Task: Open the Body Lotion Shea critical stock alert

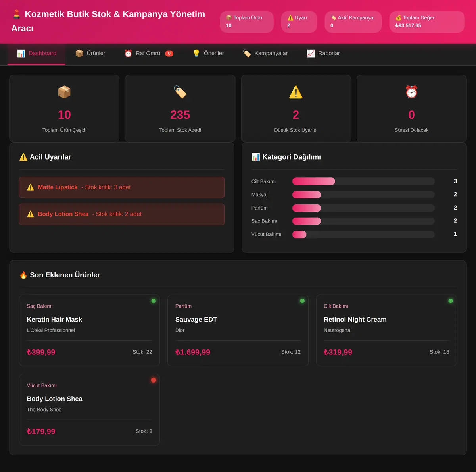Action: pyautogui.click(x=122, y=214)
